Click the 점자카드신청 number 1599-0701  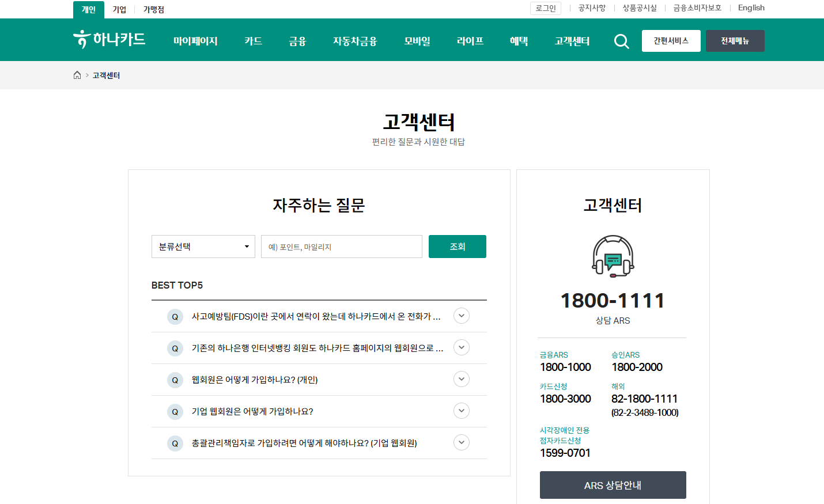(565, 453)
